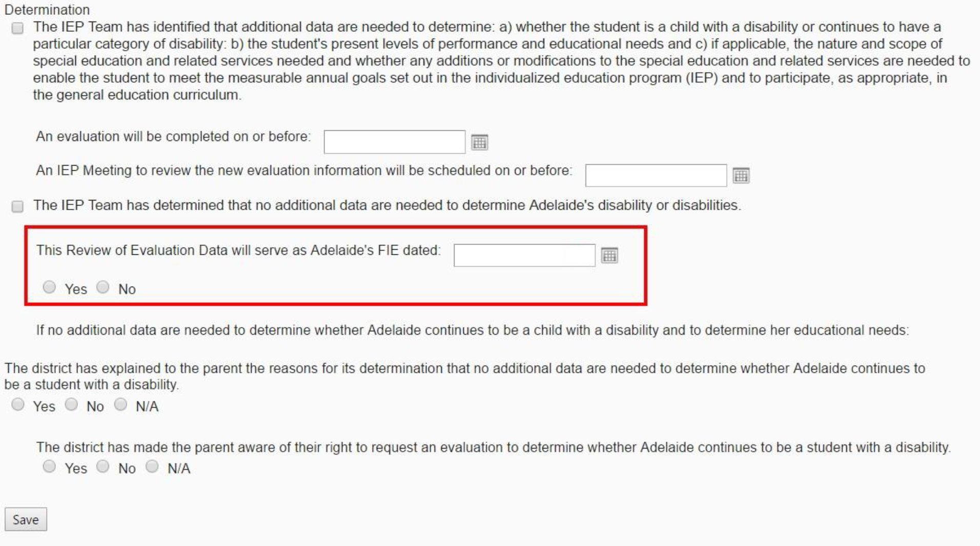Open calendar picker for IEP Meeting review date
The width and height of the screenshot is (980, 546).
click(x=742, y=175)
